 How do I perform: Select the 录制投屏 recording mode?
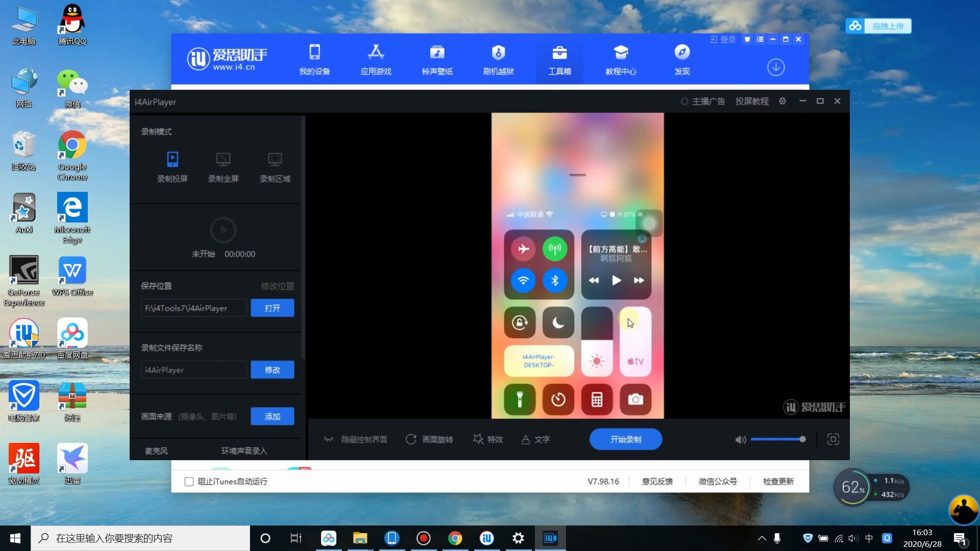173,167
